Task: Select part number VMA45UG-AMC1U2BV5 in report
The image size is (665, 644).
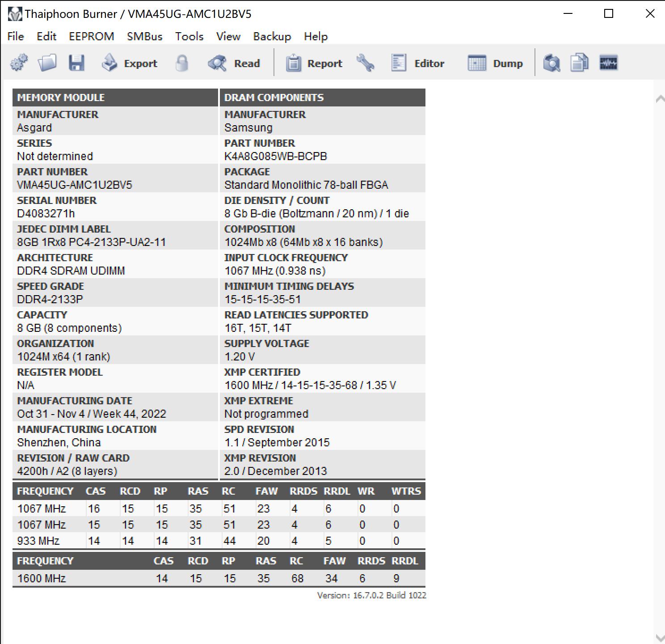Action: [75, 185]
